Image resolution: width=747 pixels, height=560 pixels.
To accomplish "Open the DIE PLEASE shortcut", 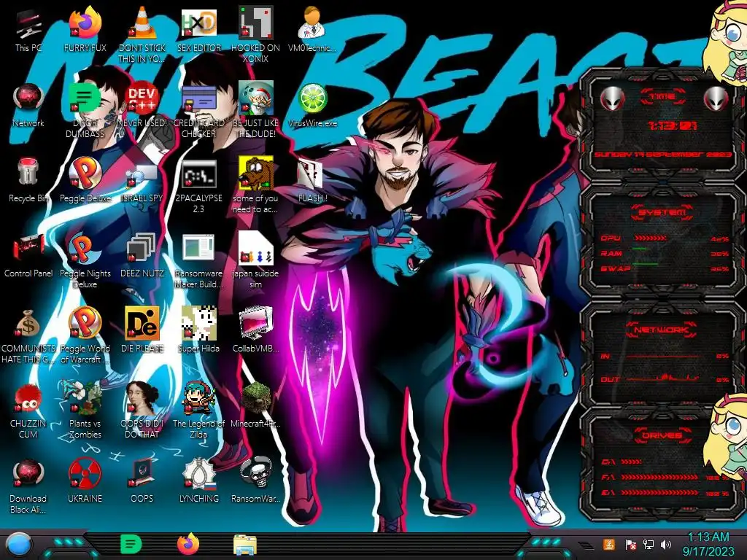I will point(142,330).
